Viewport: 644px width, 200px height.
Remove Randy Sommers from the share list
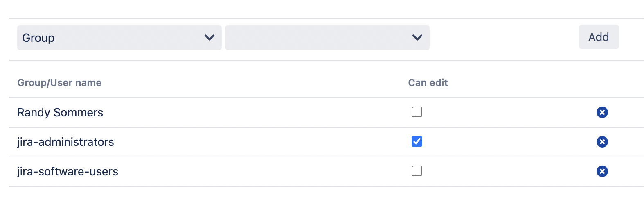[602, 112]
